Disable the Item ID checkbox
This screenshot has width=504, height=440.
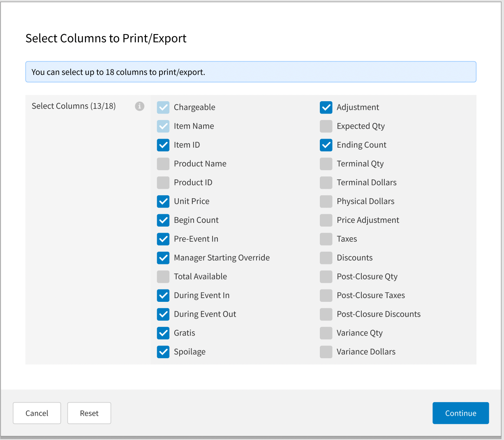point(163,145)
